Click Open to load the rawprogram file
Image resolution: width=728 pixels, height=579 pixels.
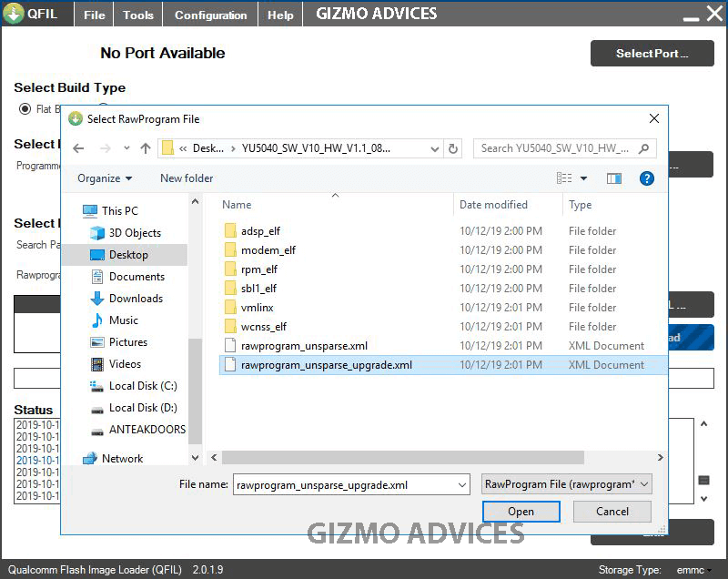521,512
